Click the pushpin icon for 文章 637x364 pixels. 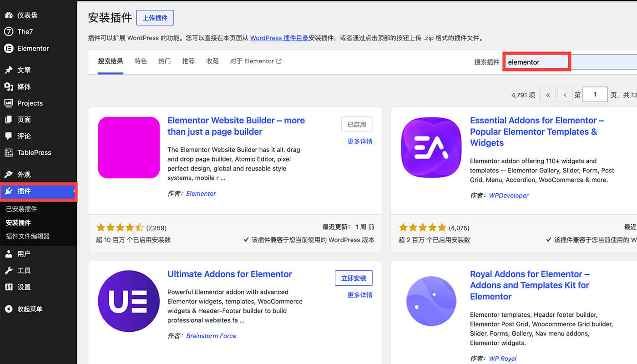[x=8, y=70]
